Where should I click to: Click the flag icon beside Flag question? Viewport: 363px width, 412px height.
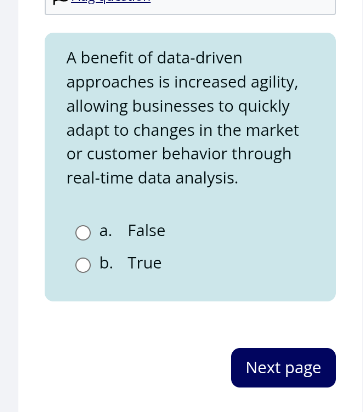point(60,1)
